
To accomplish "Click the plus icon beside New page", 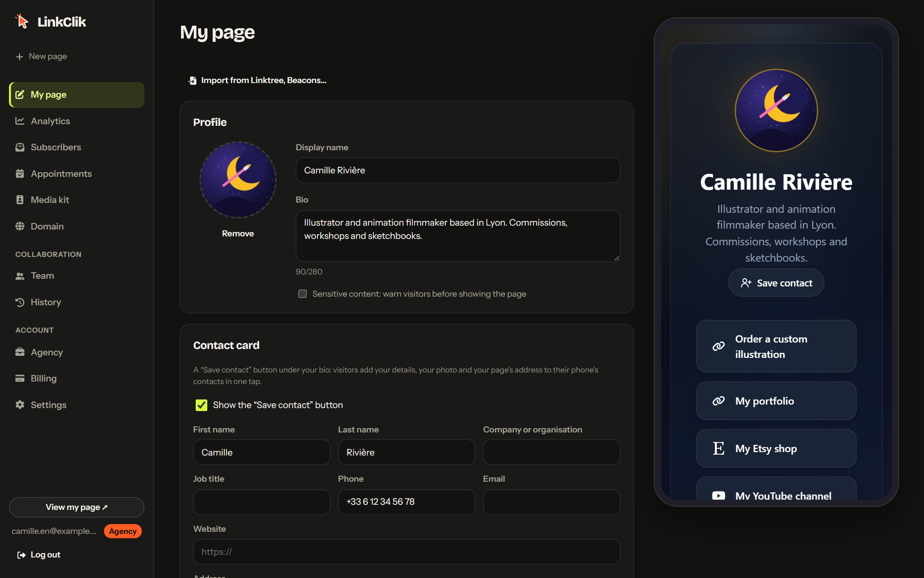I will click(19, 57).
